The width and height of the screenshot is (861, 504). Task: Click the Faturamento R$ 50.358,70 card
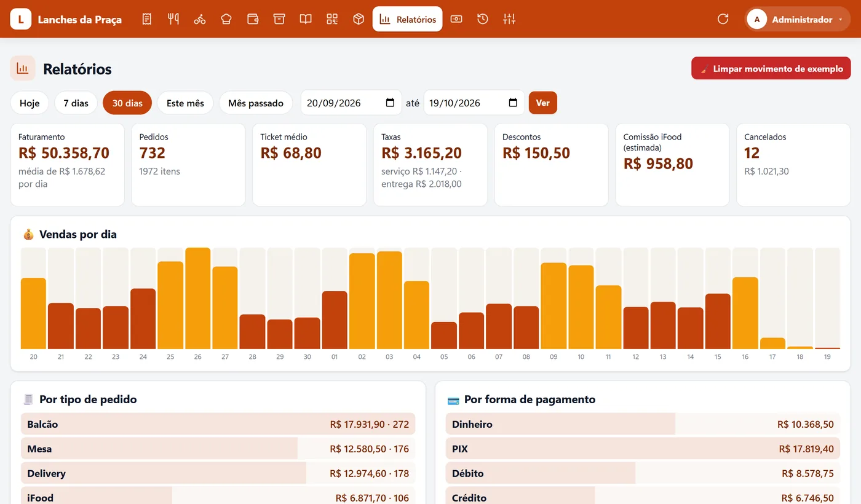68,165
